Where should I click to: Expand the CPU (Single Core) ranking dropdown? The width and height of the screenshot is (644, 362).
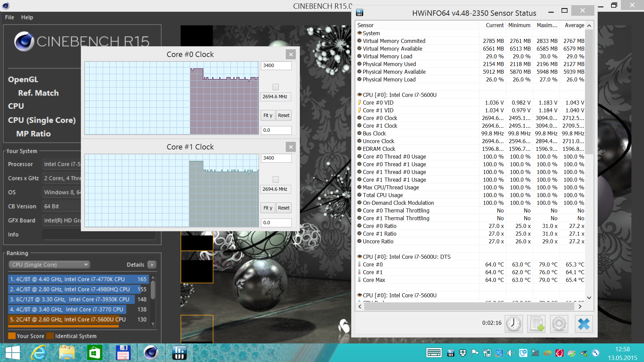[49, 265]
